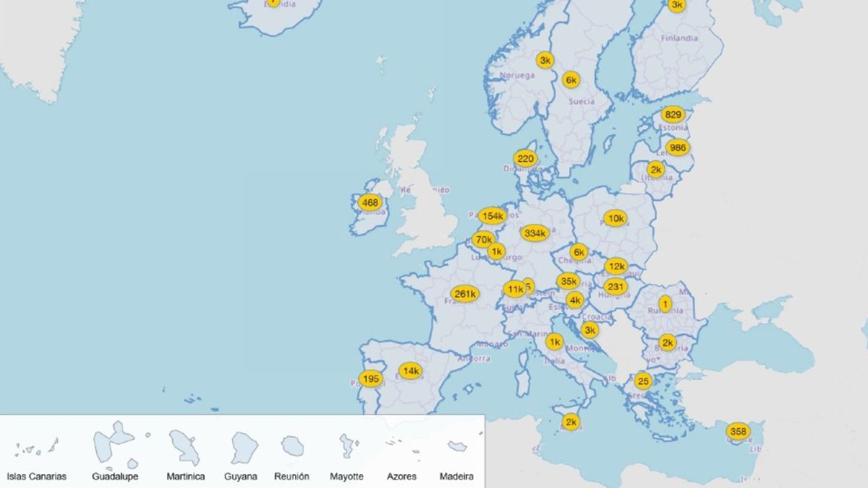
Task: Click the 231 marker on Hungary
Action: tap(616, 286)
